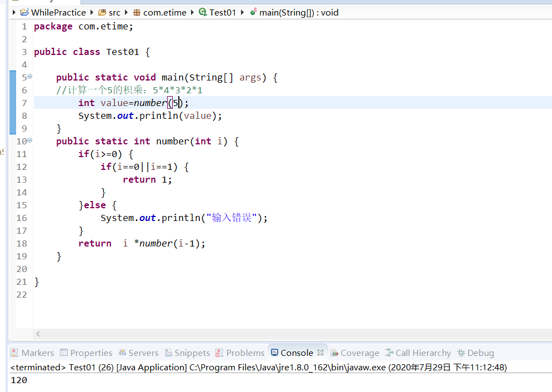Click 'value=number(5)' call on line 7
The width and height of the screenshot is (552, 392).
[x=142, y=103]
